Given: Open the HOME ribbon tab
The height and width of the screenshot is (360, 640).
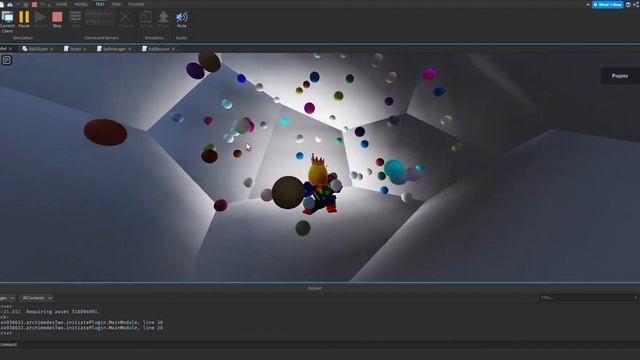Looking at the screenshot, I should [x=62, y=4].
